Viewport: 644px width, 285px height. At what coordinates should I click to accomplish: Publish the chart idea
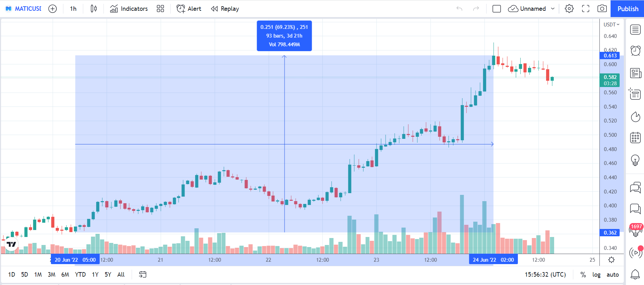point(628,9)
